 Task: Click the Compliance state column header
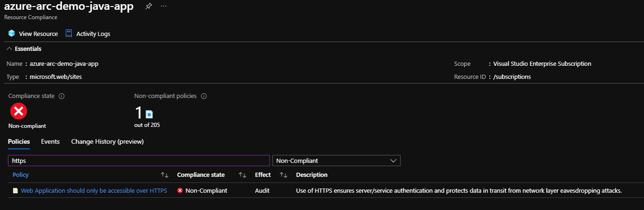pyautogui.click(x=201, y=175)
